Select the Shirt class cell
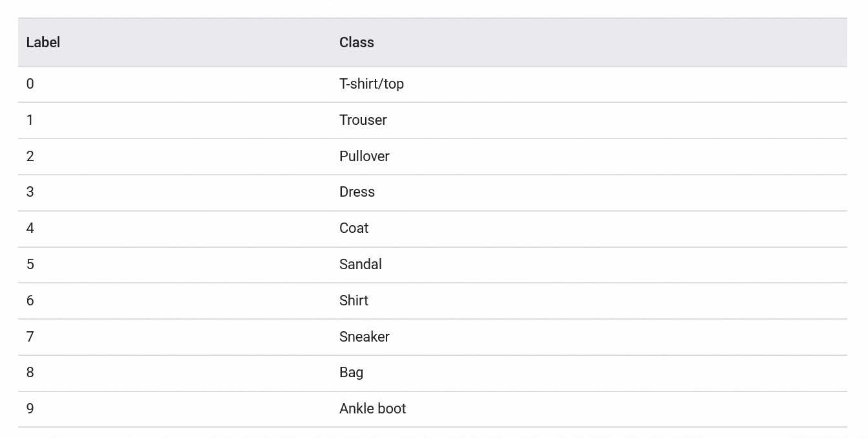Screen dimensions: 868x438 pos(354,301)
